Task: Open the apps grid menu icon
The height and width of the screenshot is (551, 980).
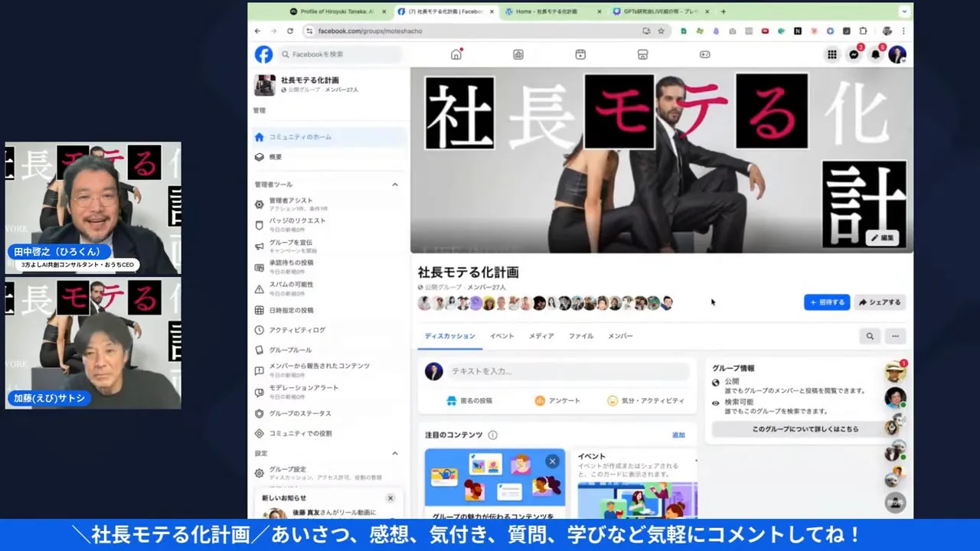Action: click(832, 54)
